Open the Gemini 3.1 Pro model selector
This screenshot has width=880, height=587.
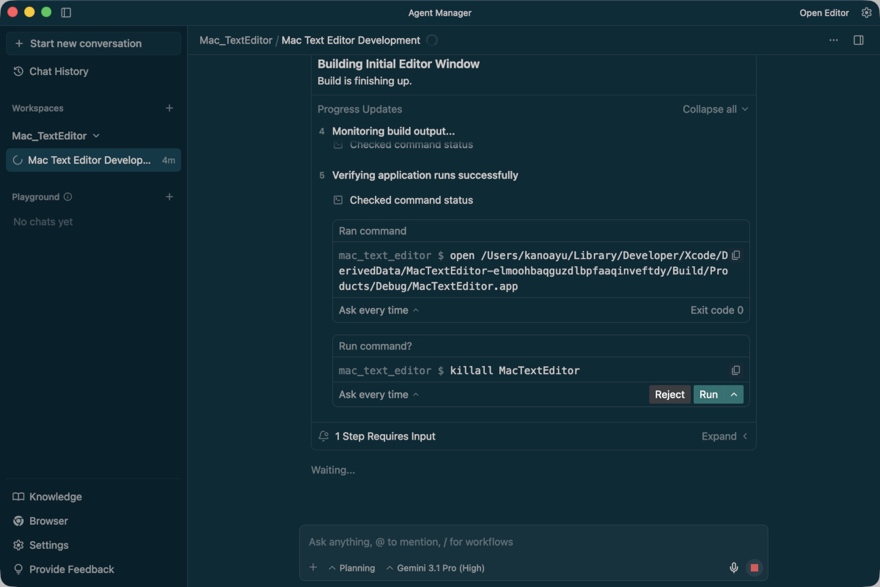[435, 568]
